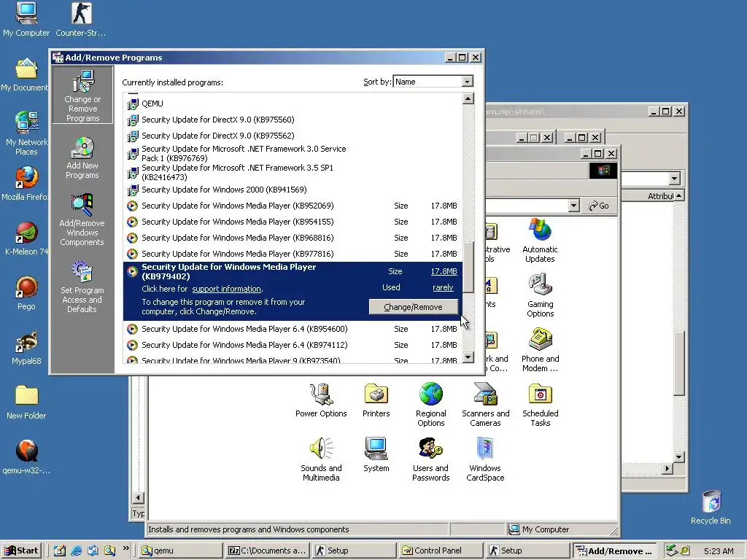Viewport: 747px width, 560px height.
Task: Click Go button in Control Panel address bar
Action: coord(599,206)
